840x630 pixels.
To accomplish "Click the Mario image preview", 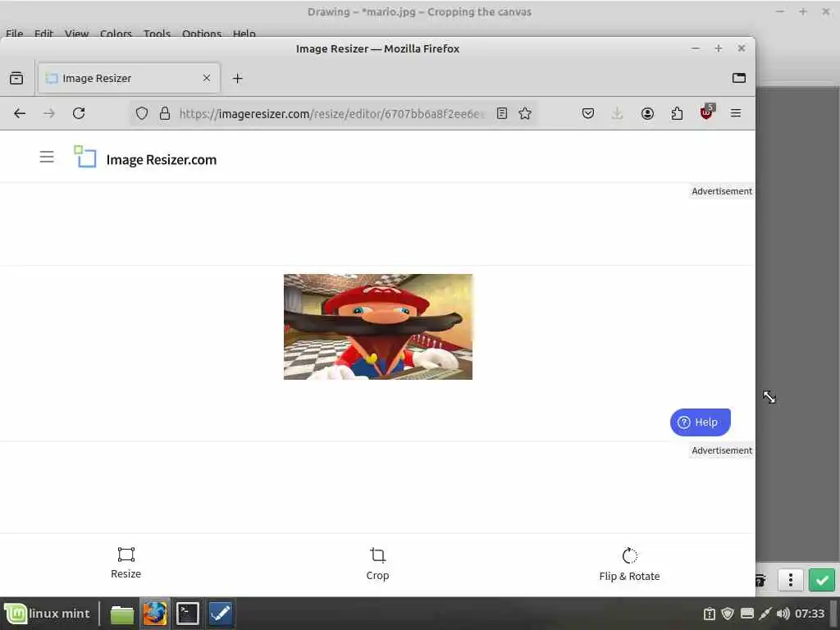I will pyautogui.click(x=377, y=326).
